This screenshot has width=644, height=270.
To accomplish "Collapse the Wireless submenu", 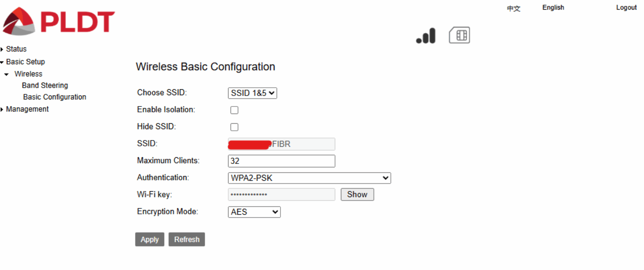I will pos(28,74).
